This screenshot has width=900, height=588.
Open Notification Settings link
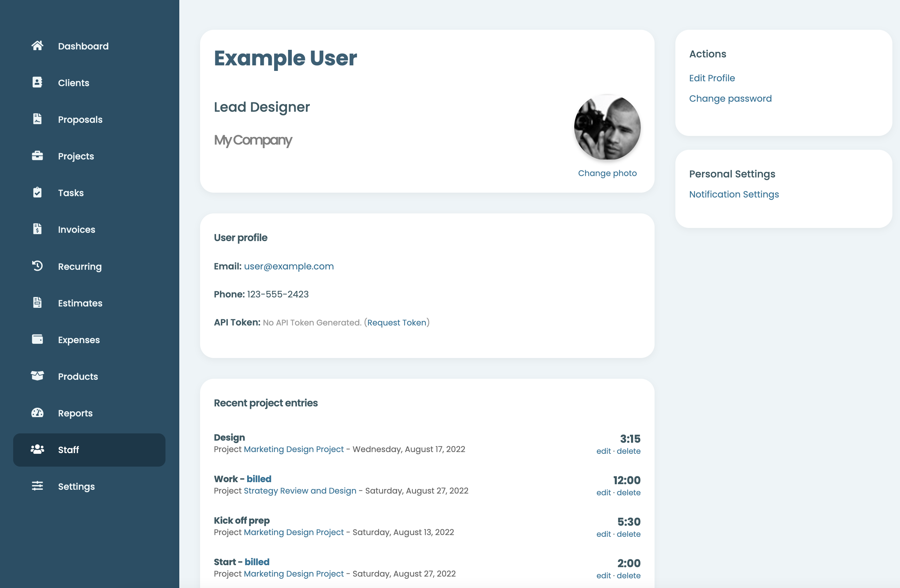733,194
